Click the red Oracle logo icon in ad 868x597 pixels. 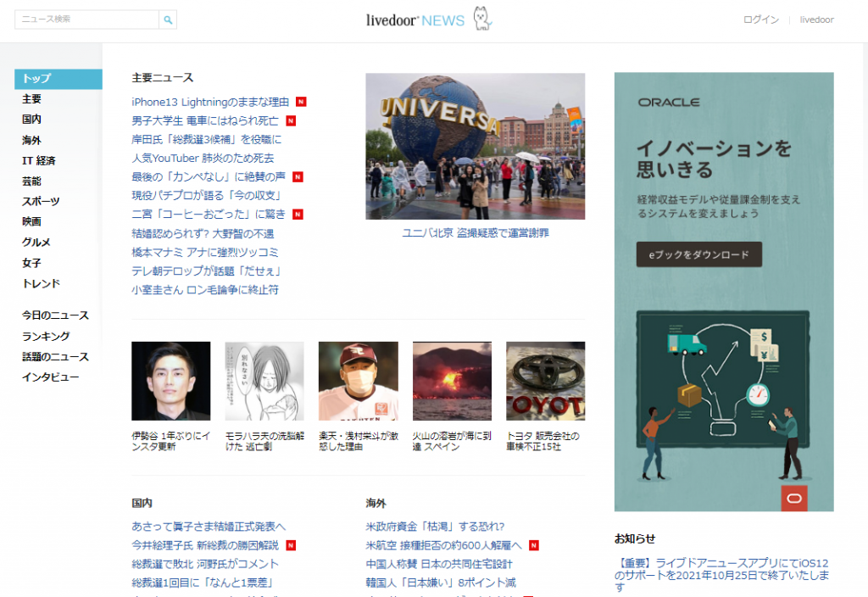[x=793, y=499]
